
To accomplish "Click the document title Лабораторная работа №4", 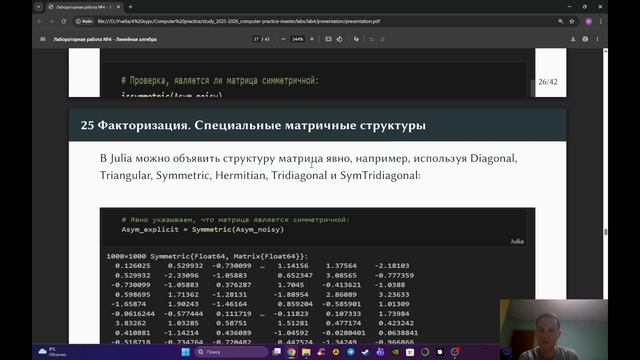I will (x=105, y=39).
